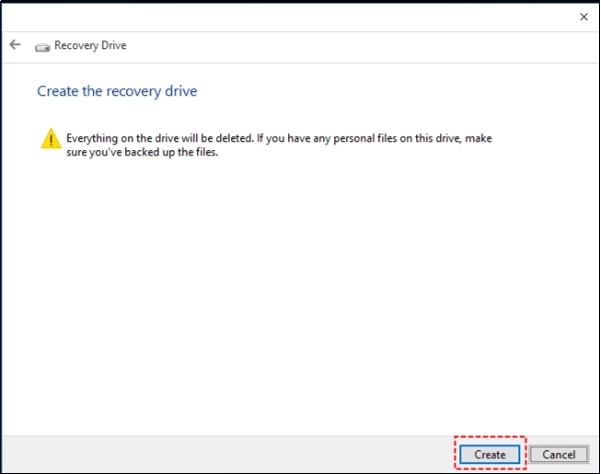Click the blank white area in the dialog body
601x474 pixels.
pyautogui.click(x=300, y=300)
